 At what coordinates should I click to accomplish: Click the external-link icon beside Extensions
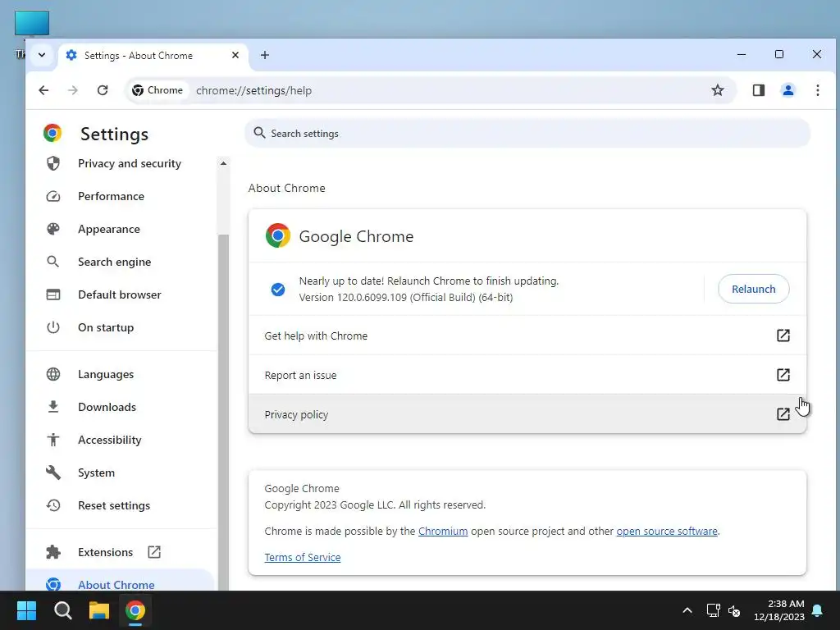point(154,552)
